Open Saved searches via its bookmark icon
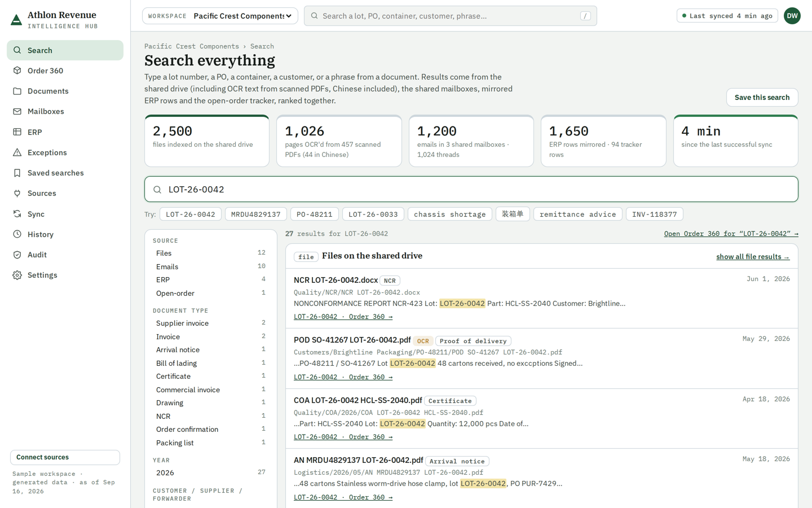The height and width of the screenshot is (508, 812). point(17,173)
